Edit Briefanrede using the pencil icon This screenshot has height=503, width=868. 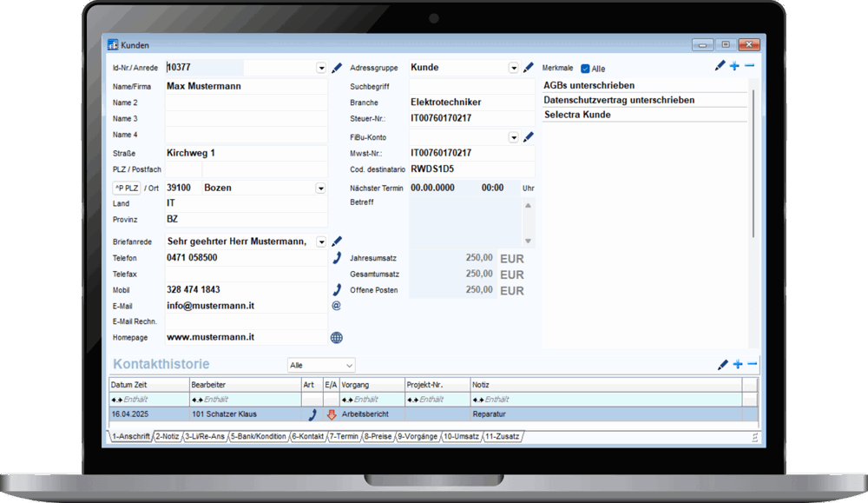(337, 242)
